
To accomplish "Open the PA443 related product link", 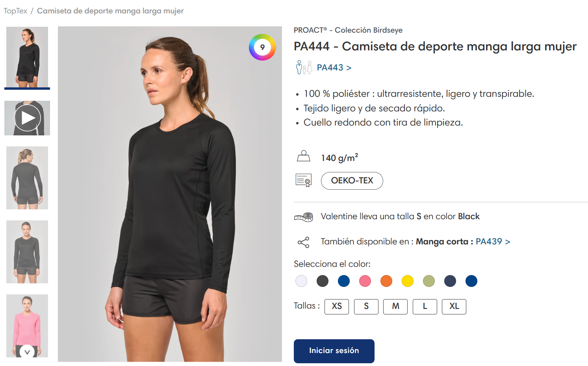I will [334, 68].
